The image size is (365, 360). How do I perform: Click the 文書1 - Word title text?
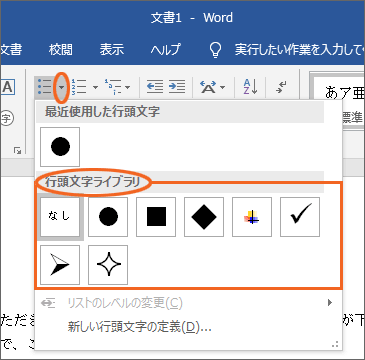click(x=192, y=18)
